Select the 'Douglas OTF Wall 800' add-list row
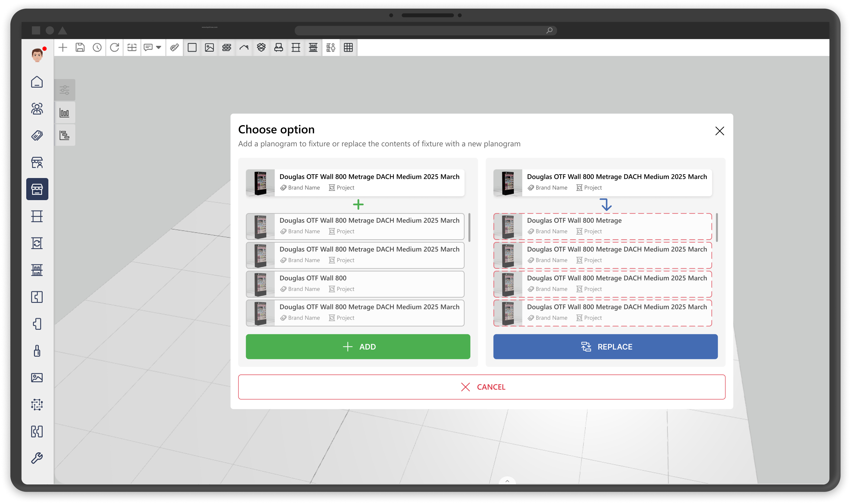 click(x=355, y=284)
